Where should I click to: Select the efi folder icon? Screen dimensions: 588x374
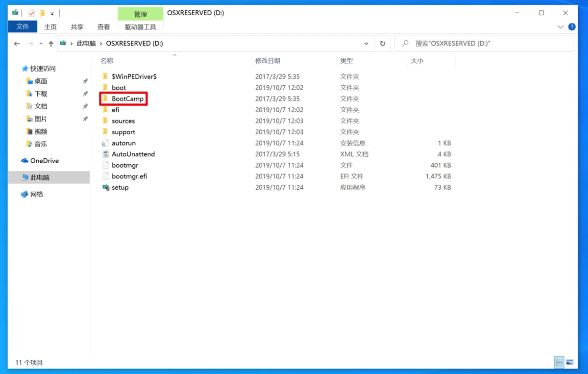(x=105, y=110)
